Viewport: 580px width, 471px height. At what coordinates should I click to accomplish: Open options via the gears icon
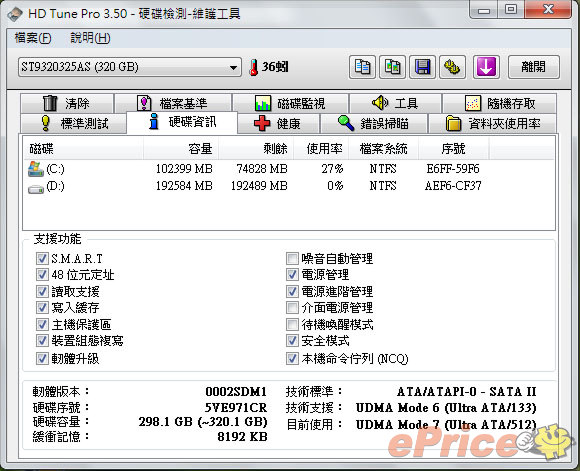(x=452, y=67)
